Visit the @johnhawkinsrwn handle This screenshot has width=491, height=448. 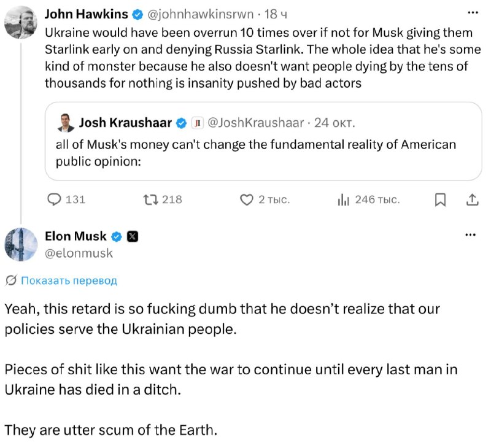coord(201,14)
